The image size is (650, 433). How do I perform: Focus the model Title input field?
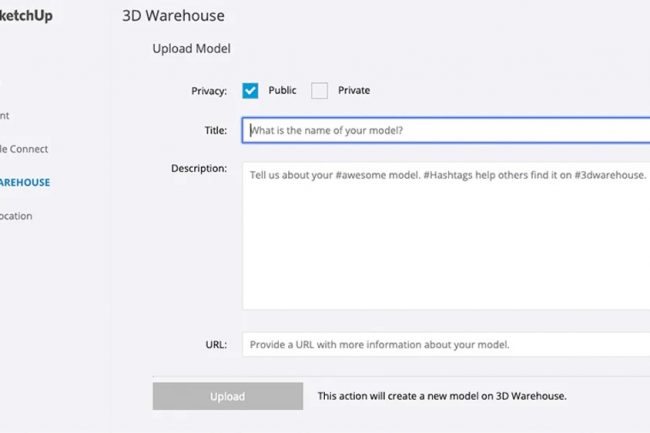446,130
